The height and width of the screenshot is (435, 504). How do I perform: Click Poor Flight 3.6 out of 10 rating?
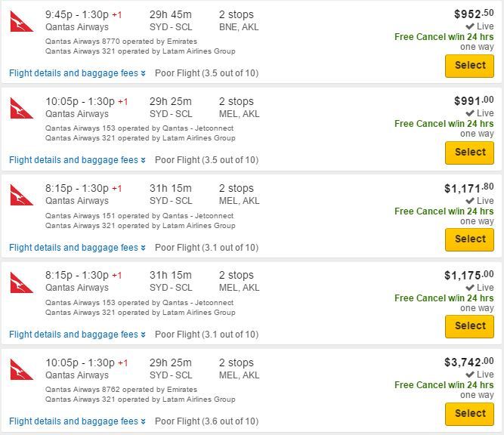click(x=207, y=421)
